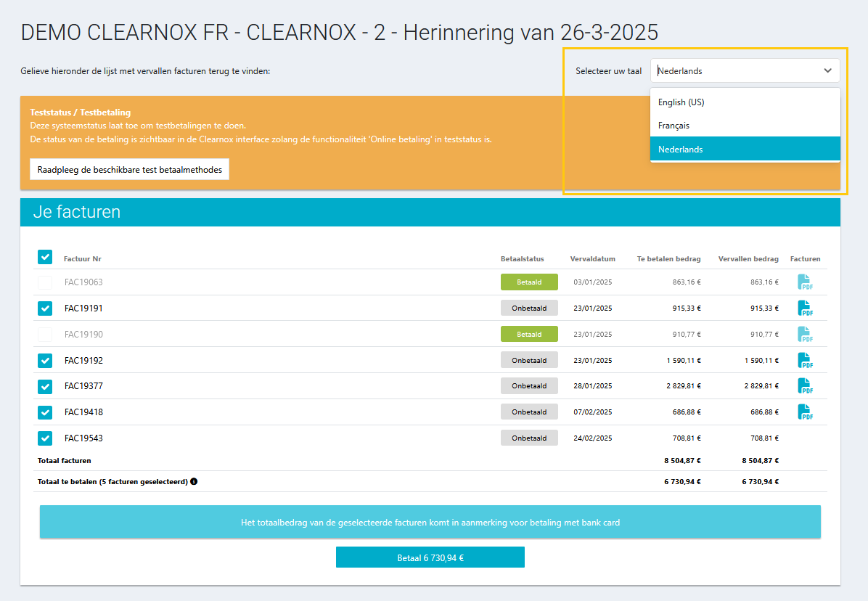Toggle checkbox for invoice FAC19377
The width and height of the screenshot is (868, 601).
coord(45,386)
